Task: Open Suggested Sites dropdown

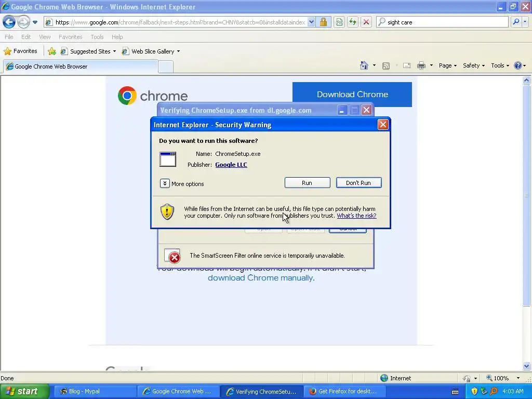Action: 88,51
